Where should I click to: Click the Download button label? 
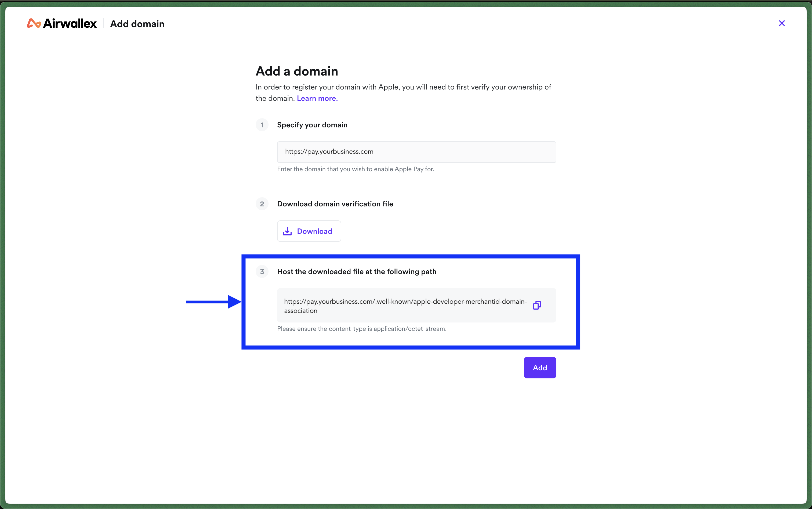pos(314,231)
